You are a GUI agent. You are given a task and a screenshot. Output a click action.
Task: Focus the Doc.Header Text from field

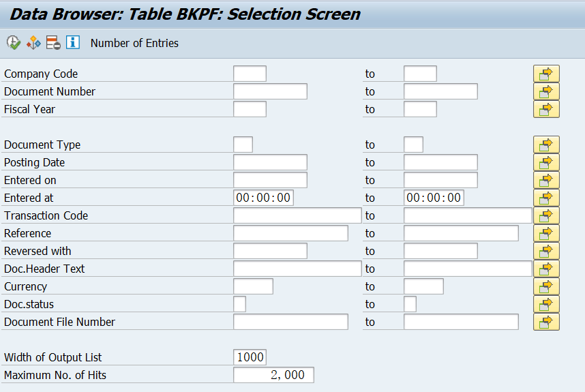297,269
